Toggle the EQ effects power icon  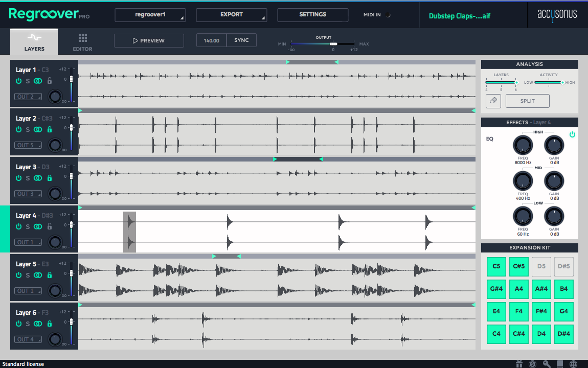(x=572, y=134)
